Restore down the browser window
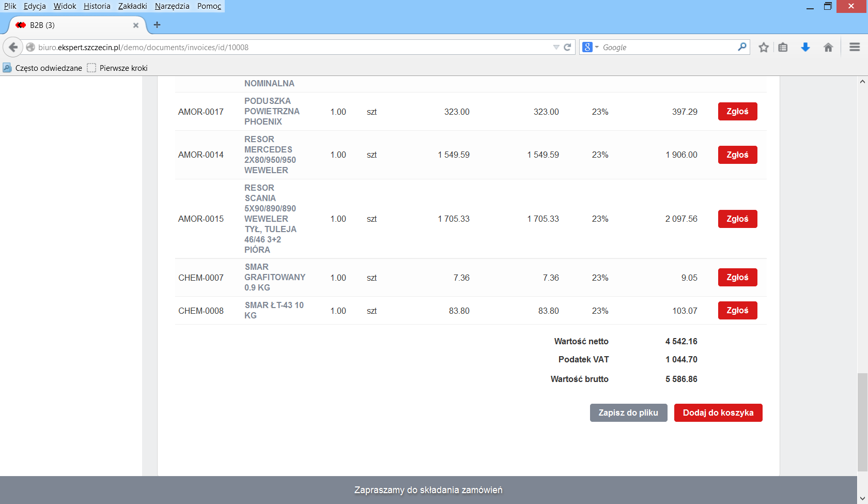This screenshot has width=868, height=504. (x=828, y=6)
